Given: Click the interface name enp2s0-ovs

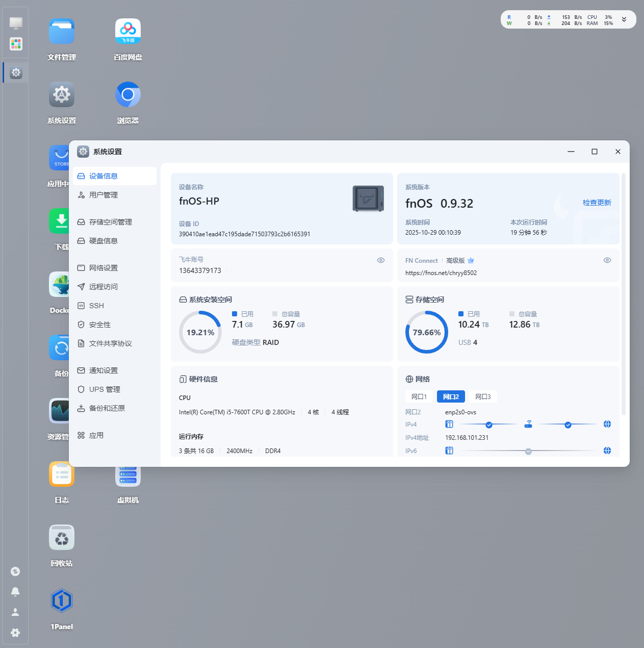Looking at the screenshot, I should click(x=460, y=412).
